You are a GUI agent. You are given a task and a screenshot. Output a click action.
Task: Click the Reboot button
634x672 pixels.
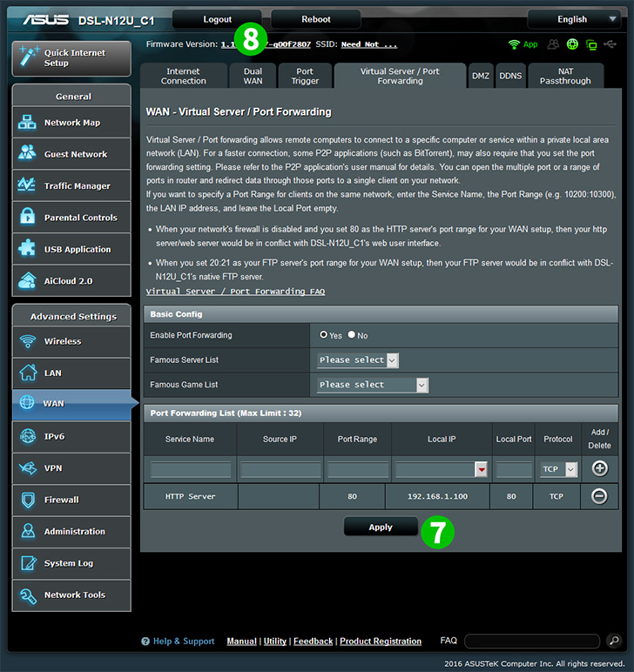tap(315, 19)
